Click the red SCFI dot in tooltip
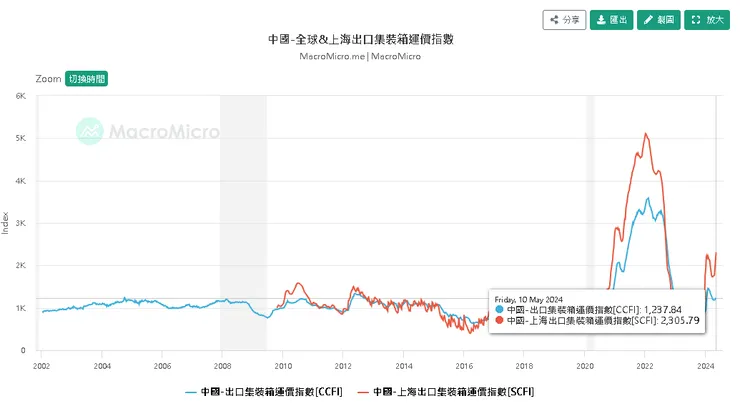This screenshot has height=411, width=740. [499, 321]
